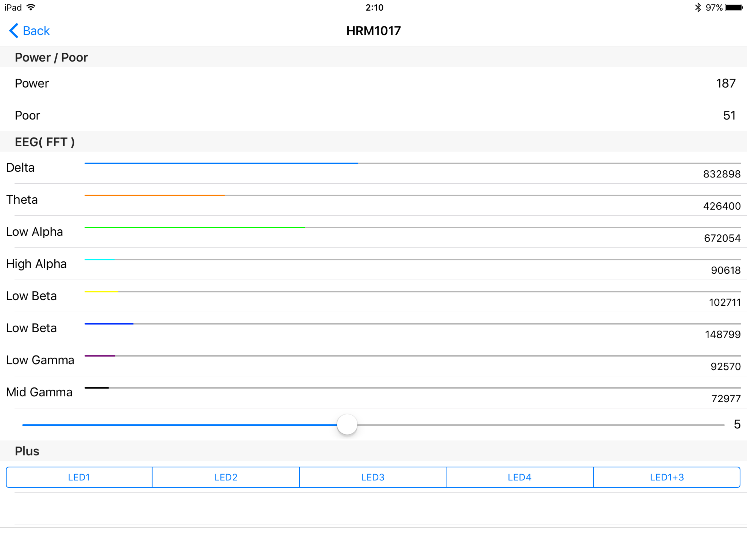Click the slider's white round thumb
The image size is (747, 560).
click(347, 425)
